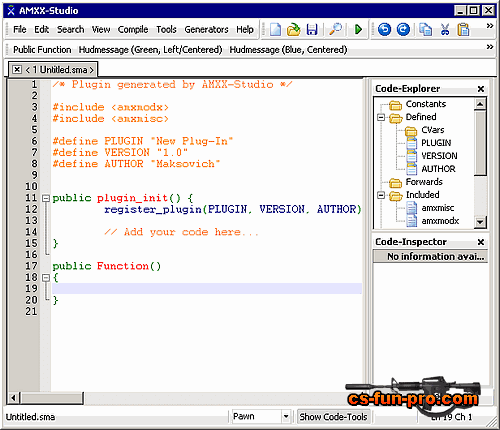Select the Constants folder in Code-Explorer
Viewport: 500px width, 430px height.
click(425, 104)
